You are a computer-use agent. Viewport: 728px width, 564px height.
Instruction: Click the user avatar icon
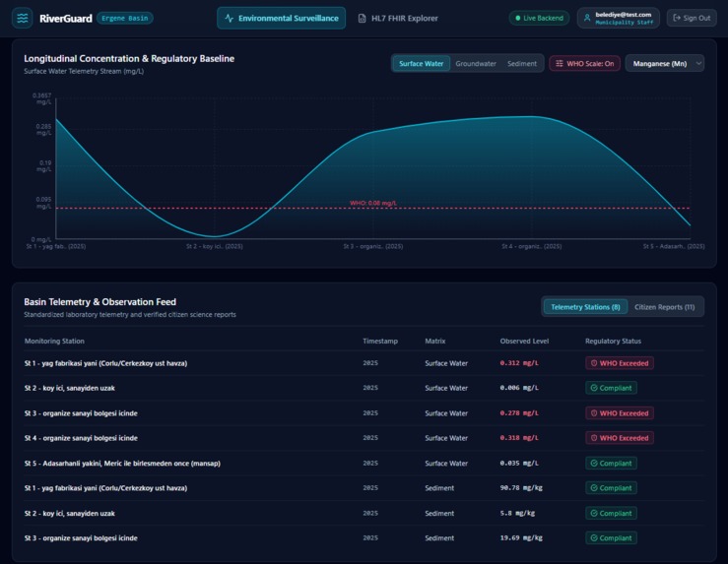tap(587, 18)
